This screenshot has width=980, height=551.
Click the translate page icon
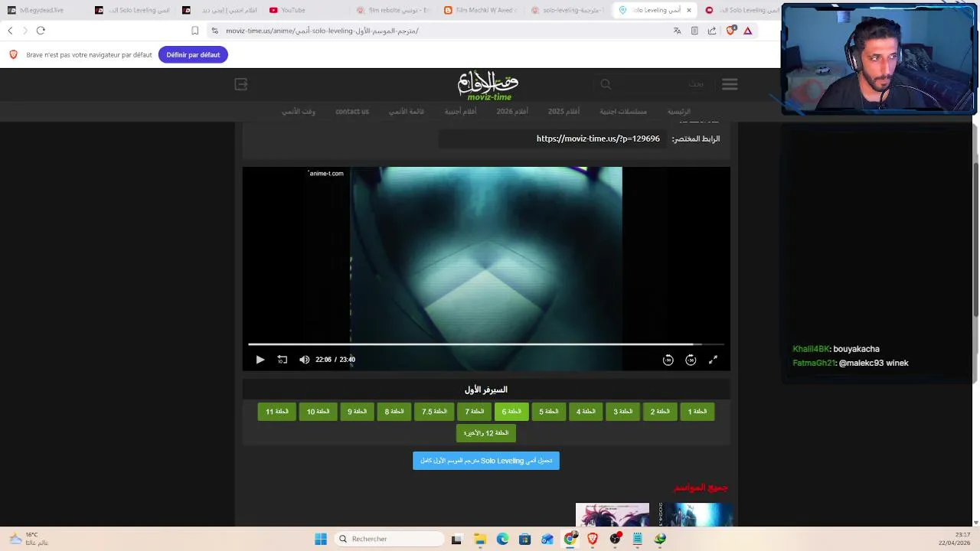click(x=677, y=31)
